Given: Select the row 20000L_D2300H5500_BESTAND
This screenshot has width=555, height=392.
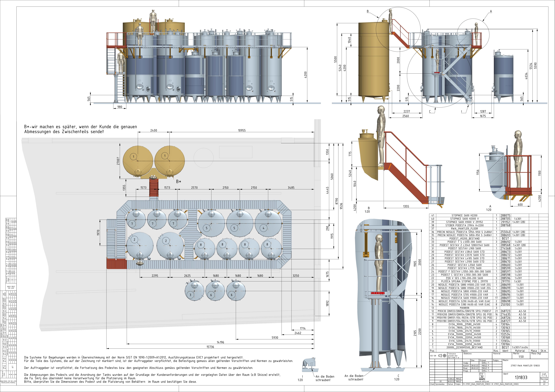Looking at the screenshot, I should tap(489, 347).
